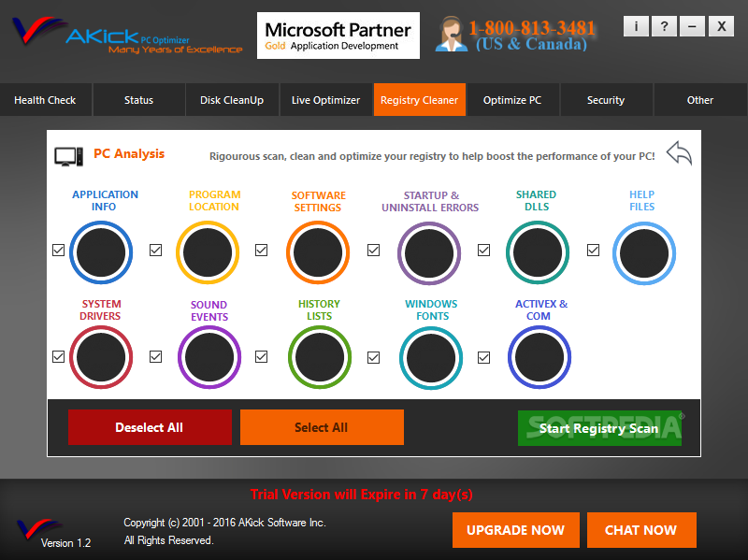Click the UPGRADE NOW button
748x560 pixels.
(x=516, y=530)
